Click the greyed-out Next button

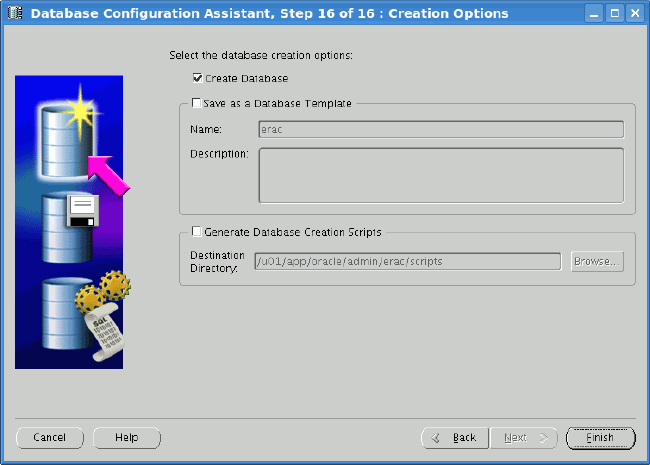click(x=524, y=438)
